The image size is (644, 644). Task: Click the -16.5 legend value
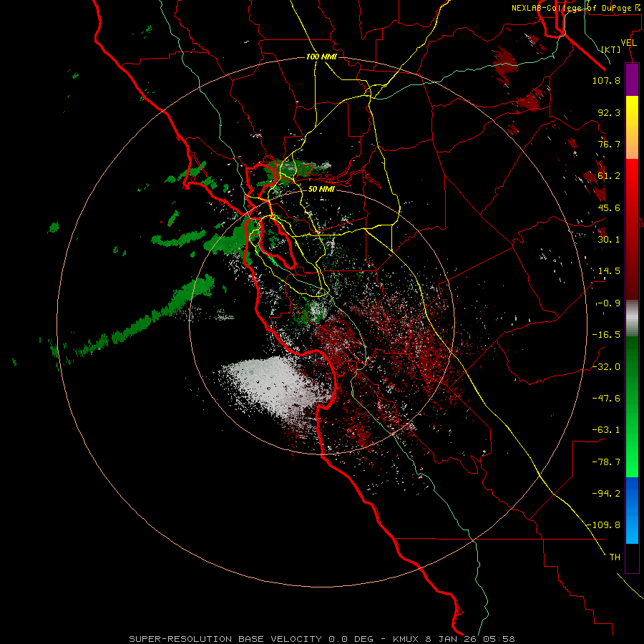[606, 335]
